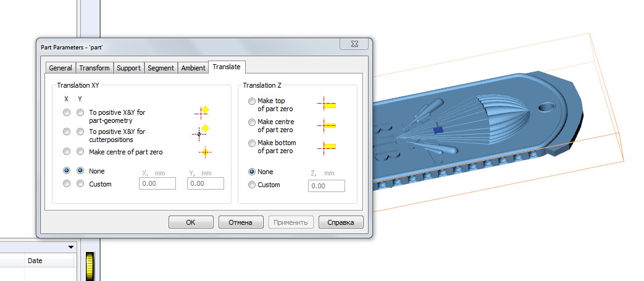Click the make bottom of part zero icon
Image resolution: width=644 pixels, height=281 pixels.
click(x=325, y=146)
